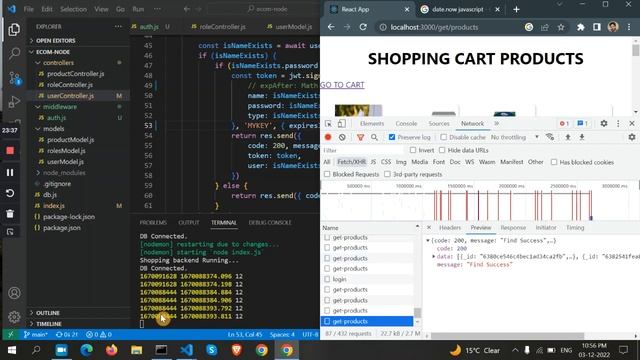Image resolution: width=640 pixels, height=360 pixels.
Task: Import a HAR file with upload arrow
Action: pyautogui.click(x=568, y=137)
